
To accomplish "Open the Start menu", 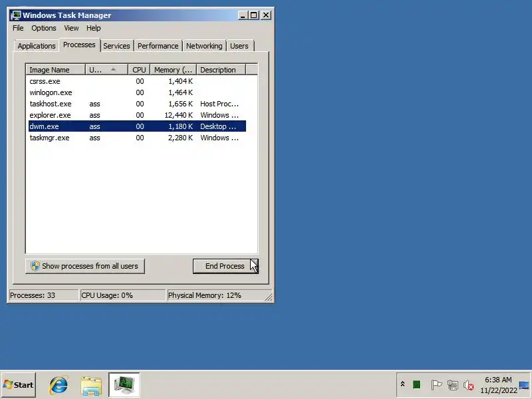I will coord(19,385).
